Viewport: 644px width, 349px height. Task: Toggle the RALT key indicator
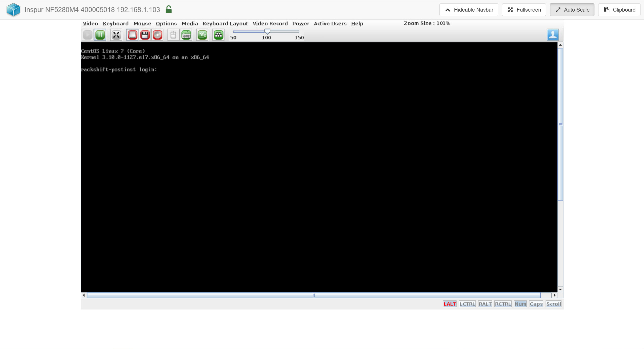point(485,304)
